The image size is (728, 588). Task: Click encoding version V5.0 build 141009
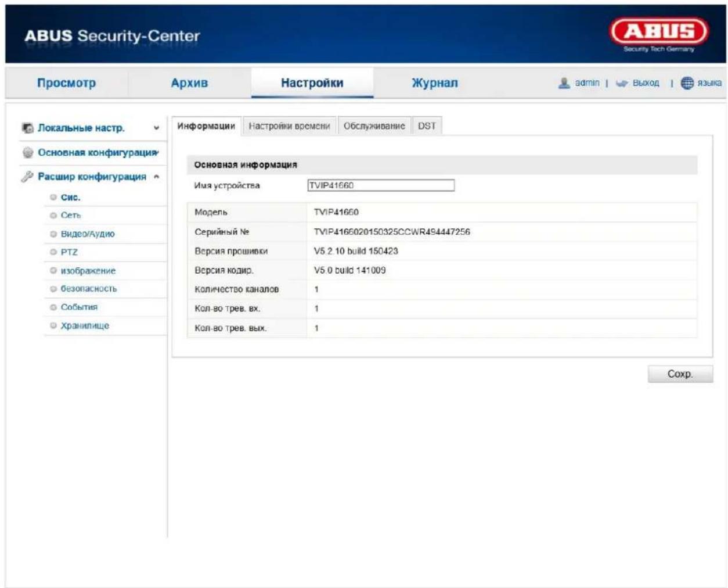[x=349, y=270]
